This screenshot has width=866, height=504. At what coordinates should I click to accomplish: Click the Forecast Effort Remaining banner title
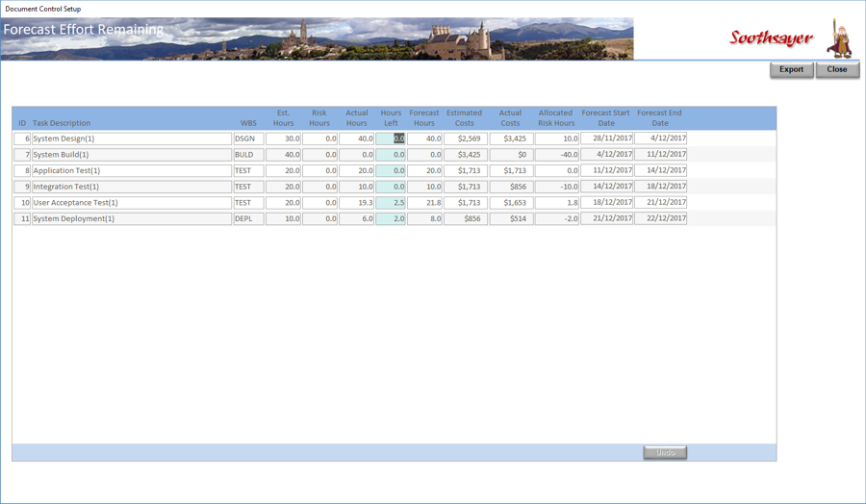[84, 30]
